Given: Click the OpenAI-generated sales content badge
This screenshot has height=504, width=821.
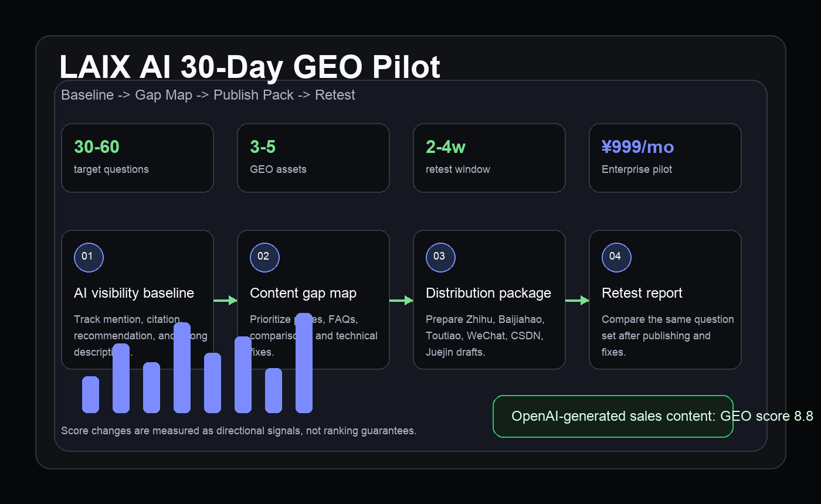Looking at the screenshot, I should (613, 416).
